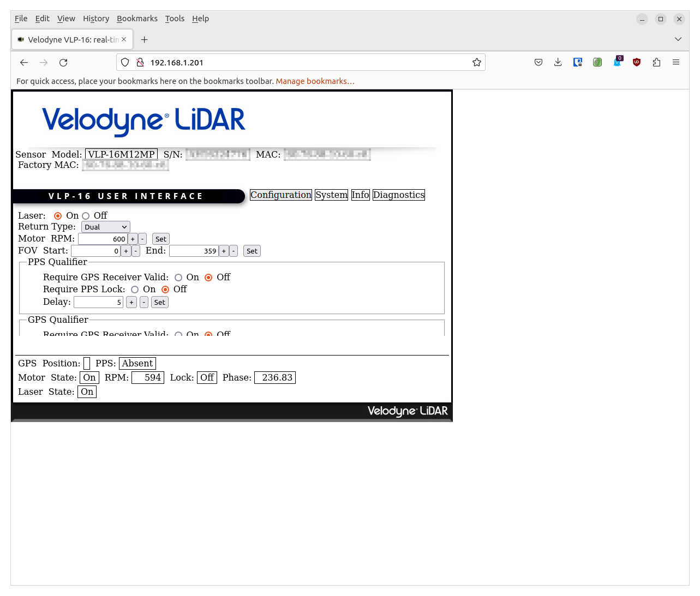This screenshot has width=700, height=596.
Task: Click the Velodyne LiDAR header logo
Action: coord(143,121)
